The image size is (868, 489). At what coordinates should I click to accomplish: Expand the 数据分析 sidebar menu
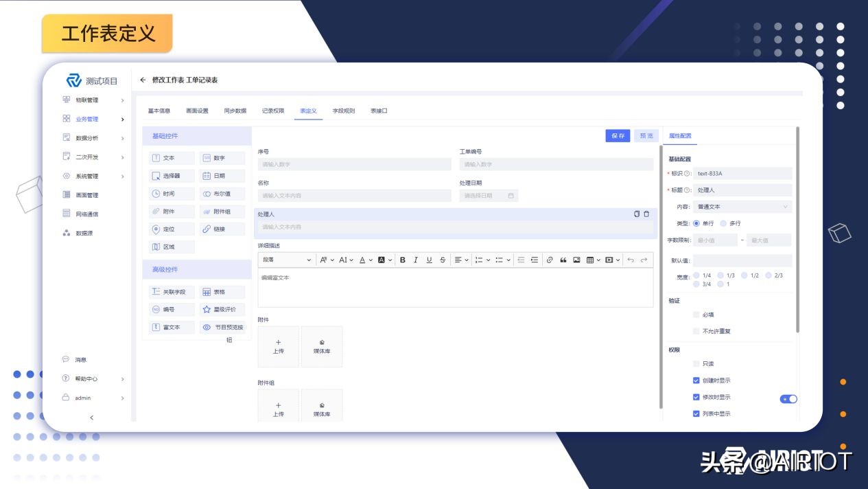(x=94, y=138)
